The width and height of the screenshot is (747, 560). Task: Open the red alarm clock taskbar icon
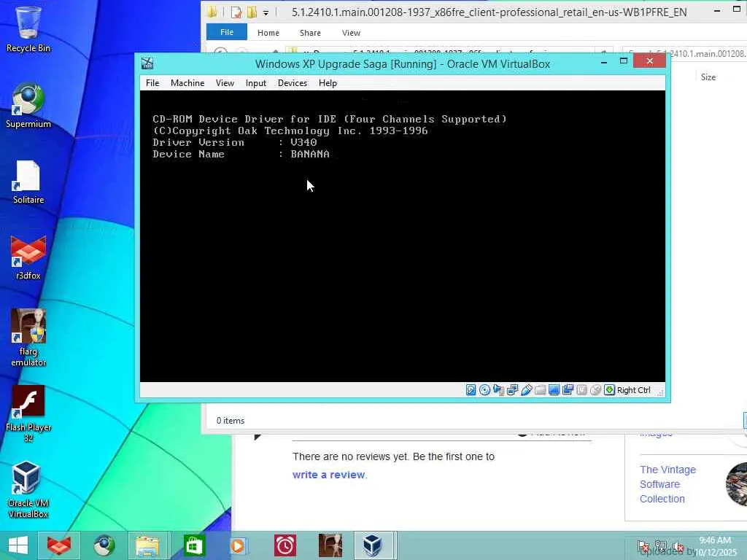tap(285, 545)
